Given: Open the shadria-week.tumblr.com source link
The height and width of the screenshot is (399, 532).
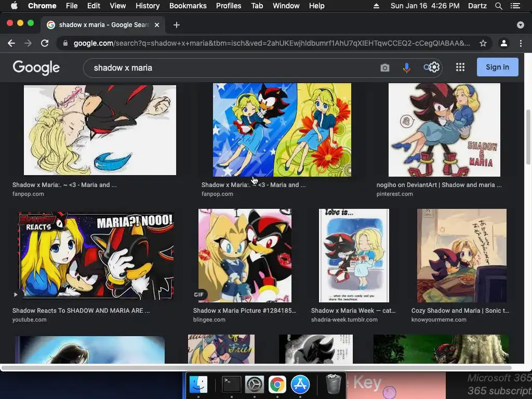Looking at the screenshot, I should pyautogui.click(x=344, y=320).
